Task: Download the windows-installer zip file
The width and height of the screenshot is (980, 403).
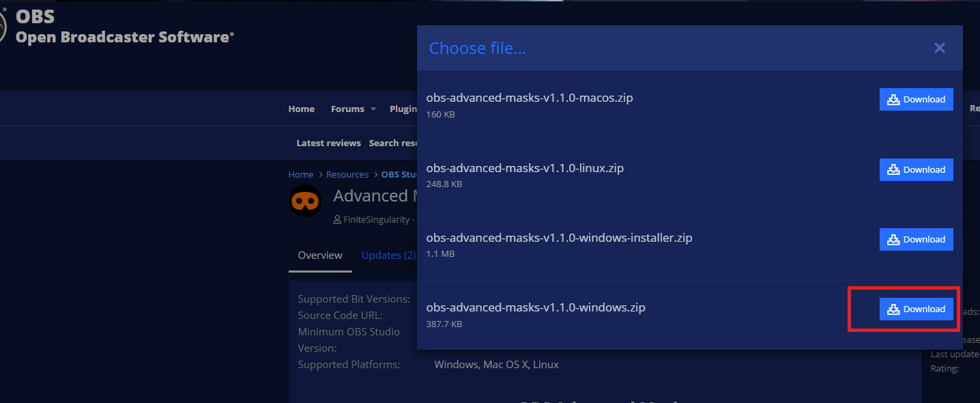Action: 916,239
